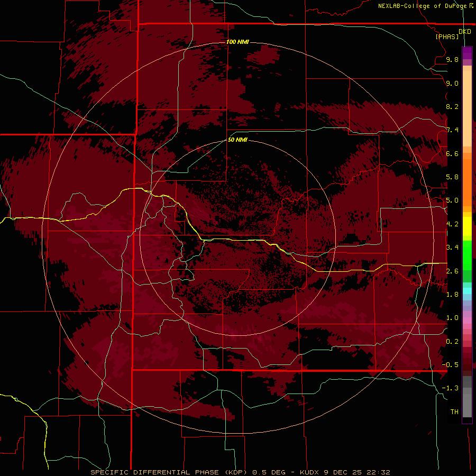Image resolution: width=476 pixels, height=476 pixels.
Task: Click the 4.2 value on the scale
Action: click(452, 224)
